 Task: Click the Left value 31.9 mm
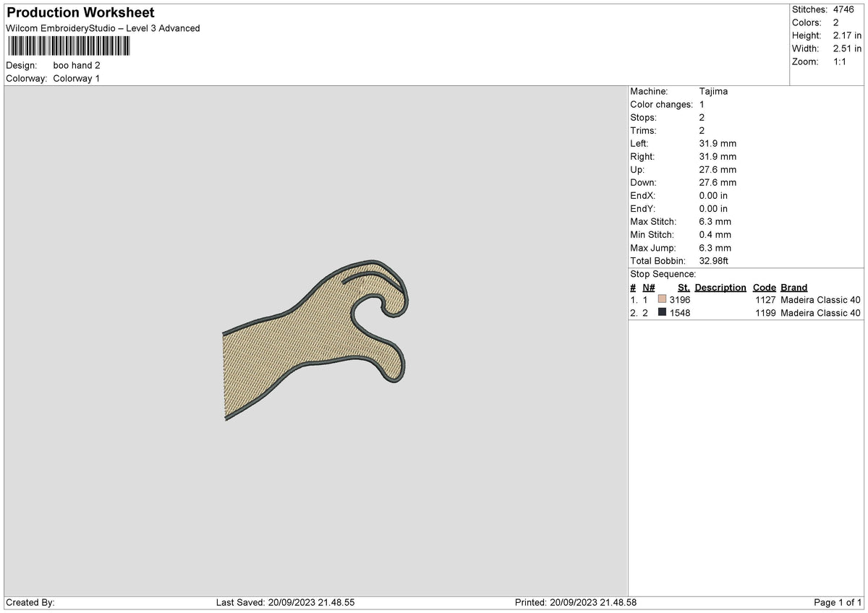(718, 144)
